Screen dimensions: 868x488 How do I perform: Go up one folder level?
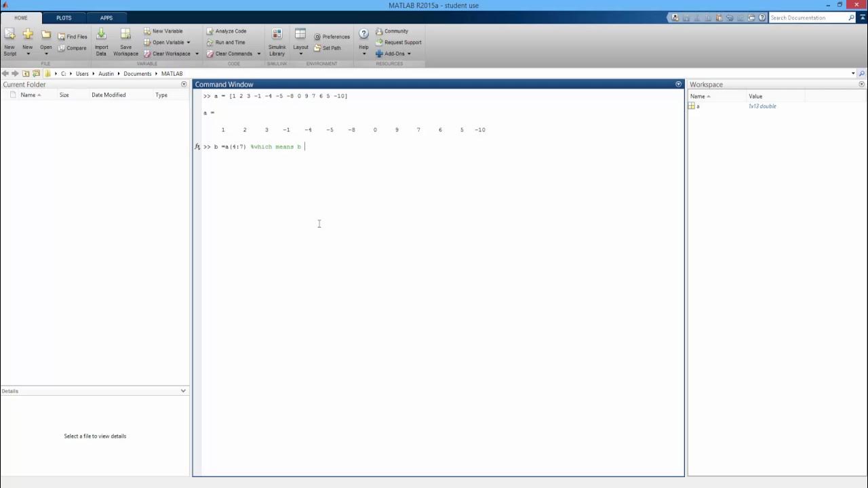pyautogui.click(x=26, y=73)
